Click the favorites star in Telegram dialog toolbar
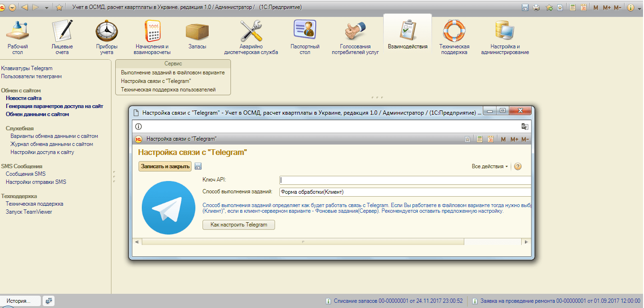Screen dimensions: 644x308 click(x=468, y=139)
